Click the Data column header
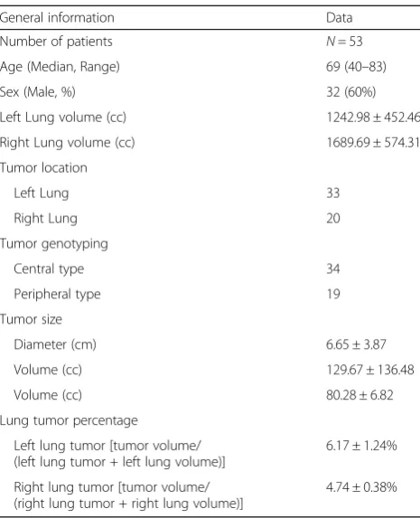Image resolution: width=420 pixels, height=518 pixels. [x=339, y=17]
